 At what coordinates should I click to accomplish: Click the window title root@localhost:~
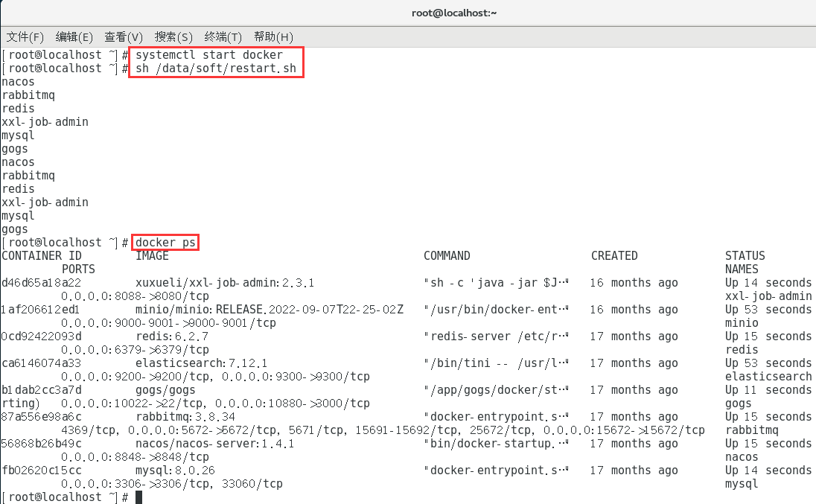tap(454, 13)
